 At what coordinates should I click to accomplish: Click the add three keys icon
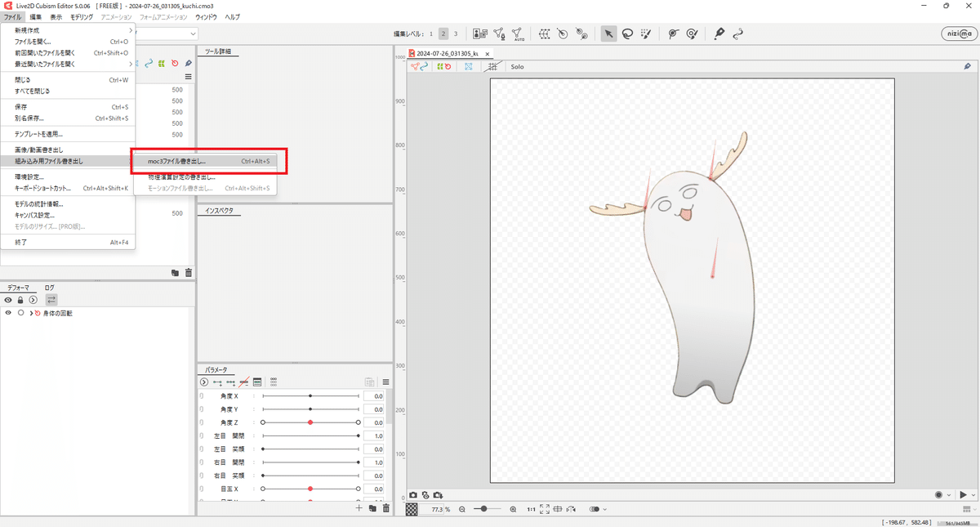(x=231, y=382)
